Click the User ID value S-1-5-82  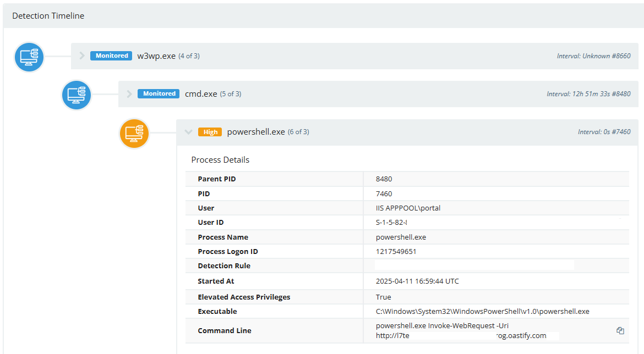(391, 222)
